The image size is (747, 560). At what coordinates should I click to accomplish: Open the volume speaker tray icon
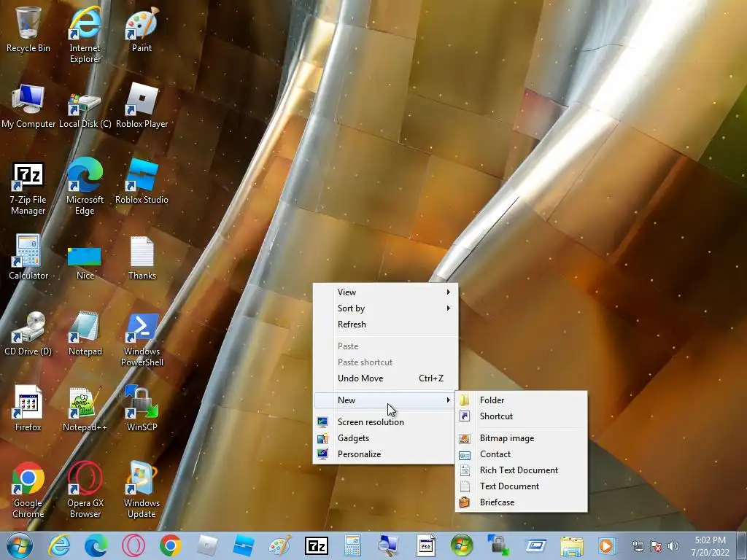[673, 546]
